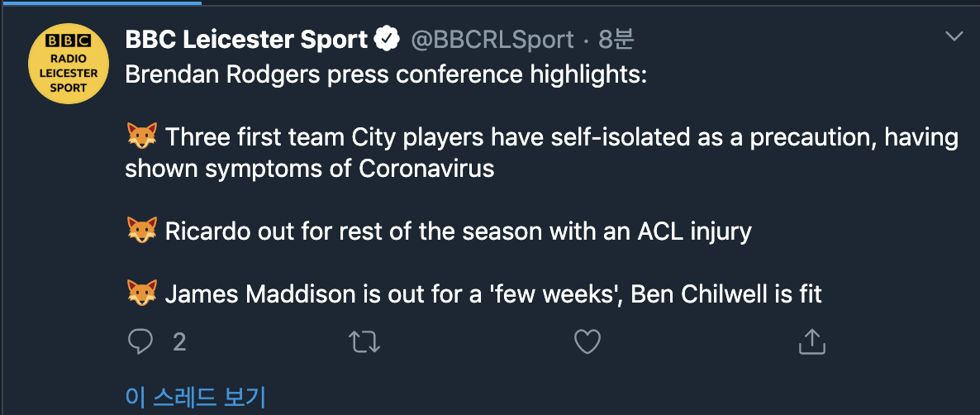Click the fox emoji before 'Three first team'
Viewport: 980px width, 415px height.
(141, 136)
